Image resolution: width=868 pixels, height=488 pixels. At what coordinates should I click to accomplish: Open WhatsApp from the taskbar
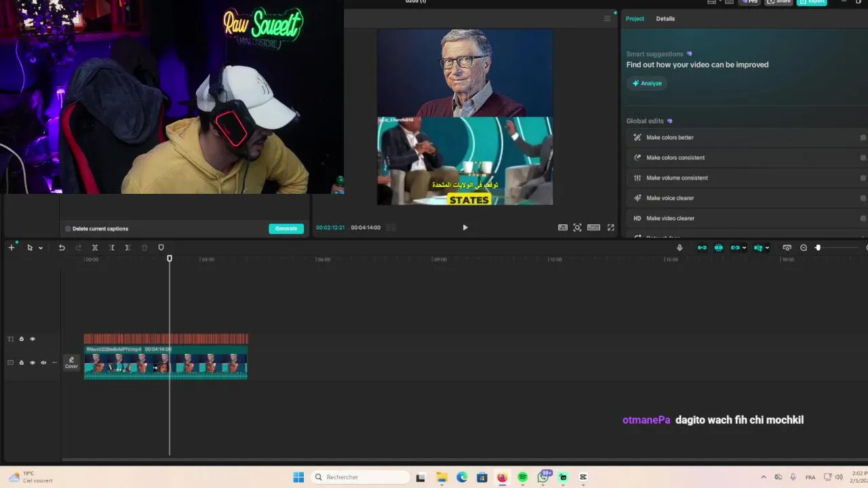pyautogui.click(x=543, y=477)
